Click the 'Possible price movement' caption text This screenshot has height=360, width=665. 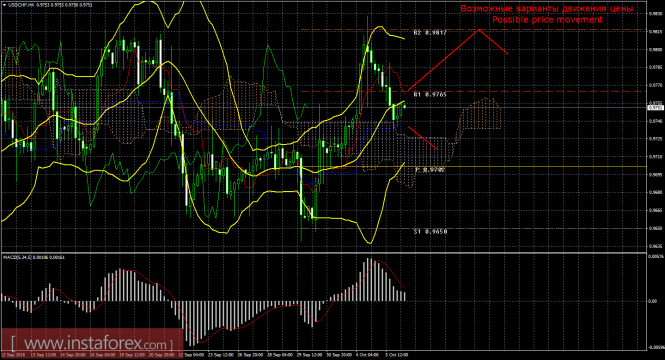click(547, 20)
